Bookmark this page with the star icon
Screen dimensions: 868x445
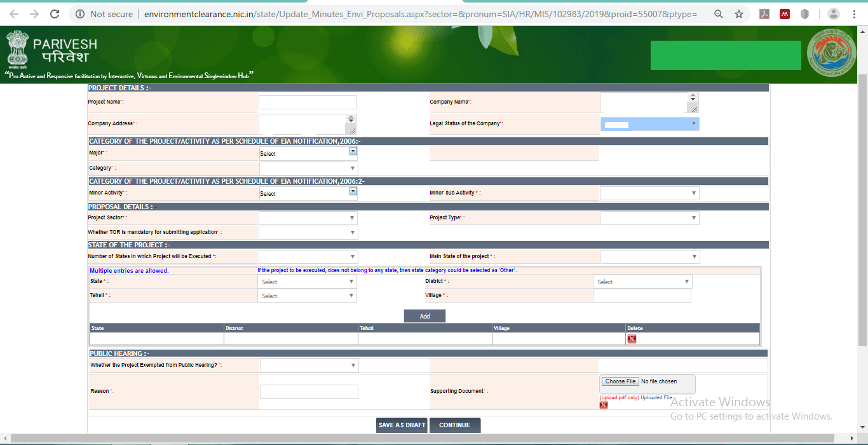[739, 13]
